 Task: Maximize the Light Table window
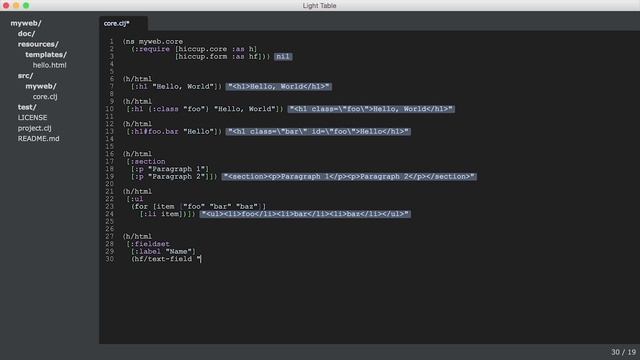point(26,6)
